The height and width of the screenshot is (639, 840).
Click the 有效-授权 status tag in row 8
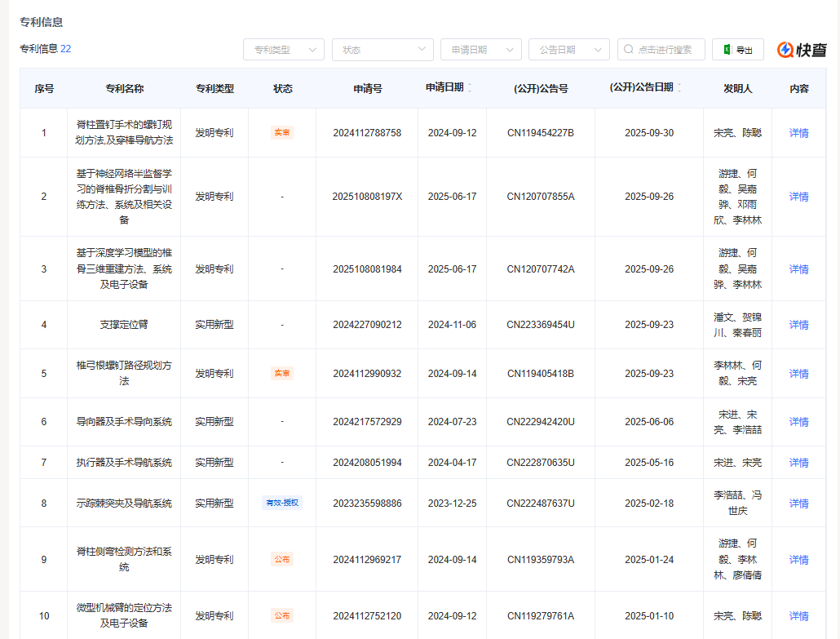pos(282,504)
